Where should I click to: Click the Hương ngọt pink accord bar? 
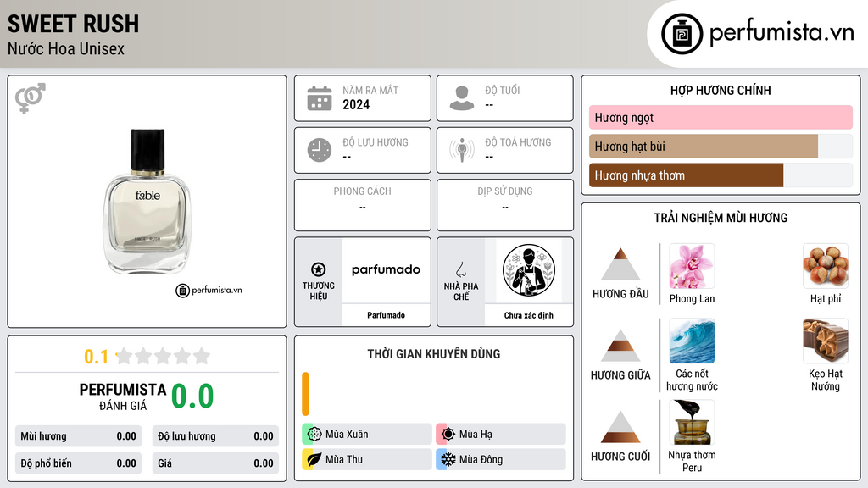click(x=721, y=117)
